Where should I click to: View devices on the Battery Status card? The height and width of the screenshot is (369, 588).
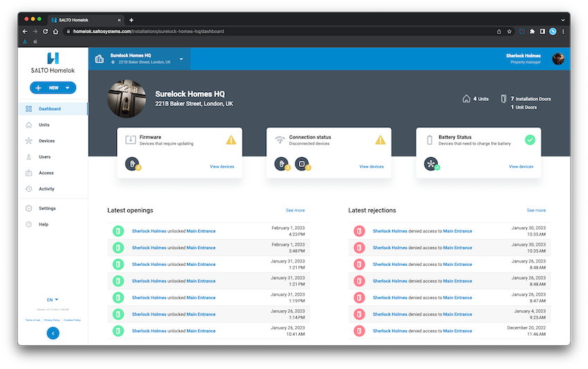pyautogui.click(x=521, y=167)
